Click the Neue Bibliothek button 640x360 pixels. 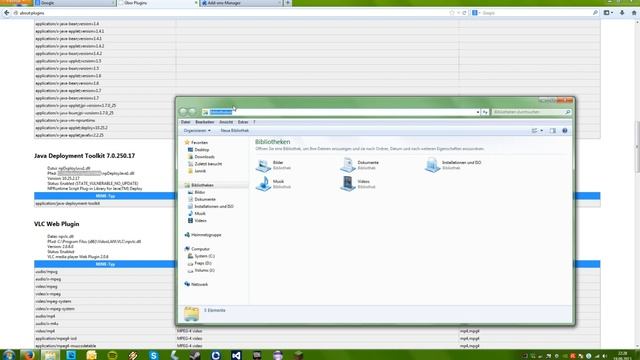click(x=235, y=131)
